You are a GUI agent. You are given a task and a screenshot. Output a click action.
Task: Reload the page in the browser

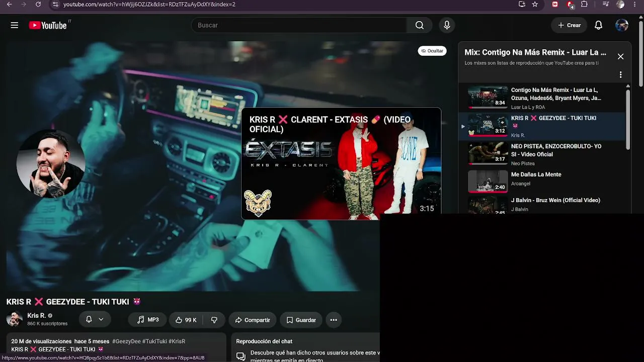(x=38, y=5)
